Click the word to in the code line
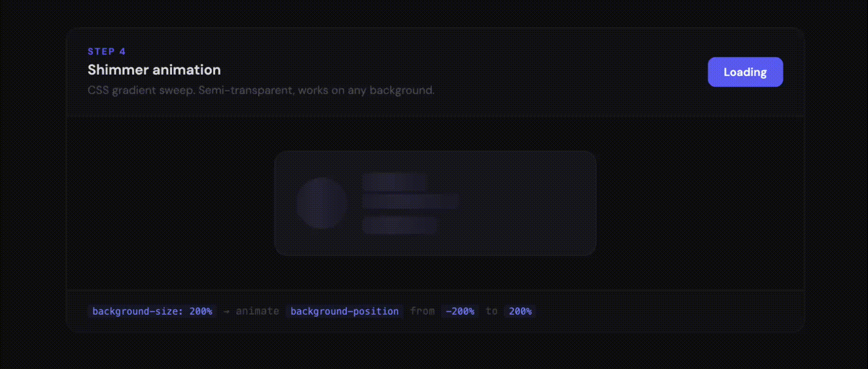This screenshot has height=369, width=868. point(491,311)
